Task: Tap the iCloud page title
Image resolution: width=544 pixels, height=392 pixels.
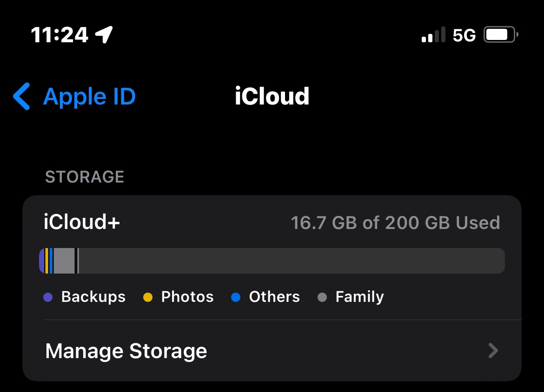Action: (272, 97)
